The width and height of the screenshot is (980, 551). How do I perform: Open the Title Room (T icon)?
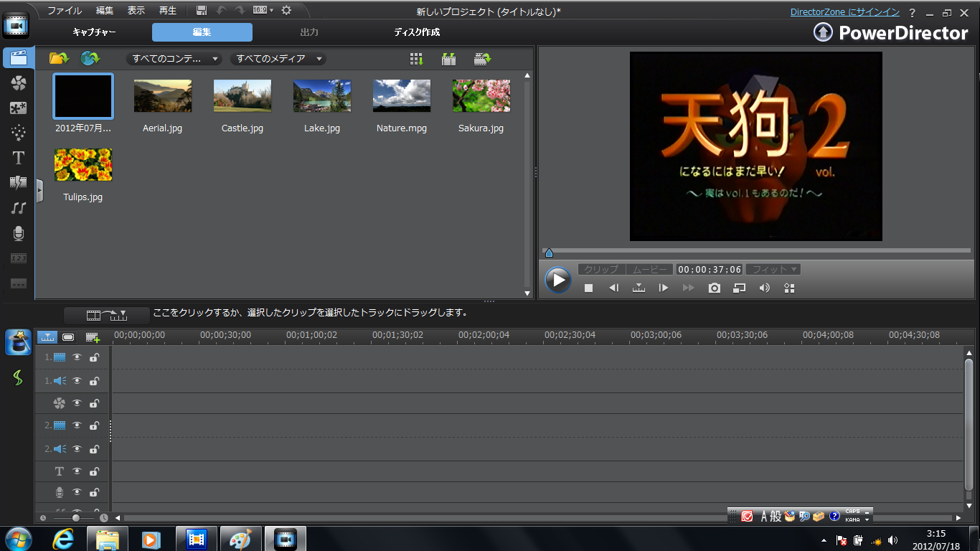pos(19,158)
